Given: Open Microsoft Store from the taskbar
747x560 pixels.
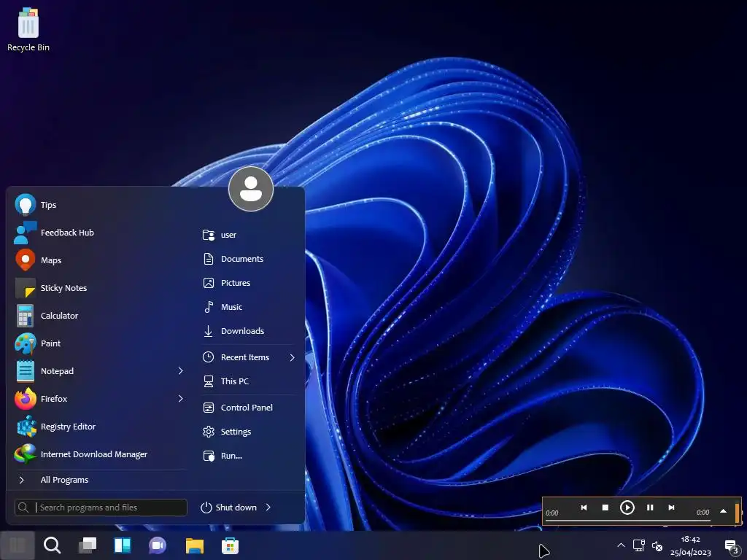Looking at the screenshot, I should click(x=230, y=545).
